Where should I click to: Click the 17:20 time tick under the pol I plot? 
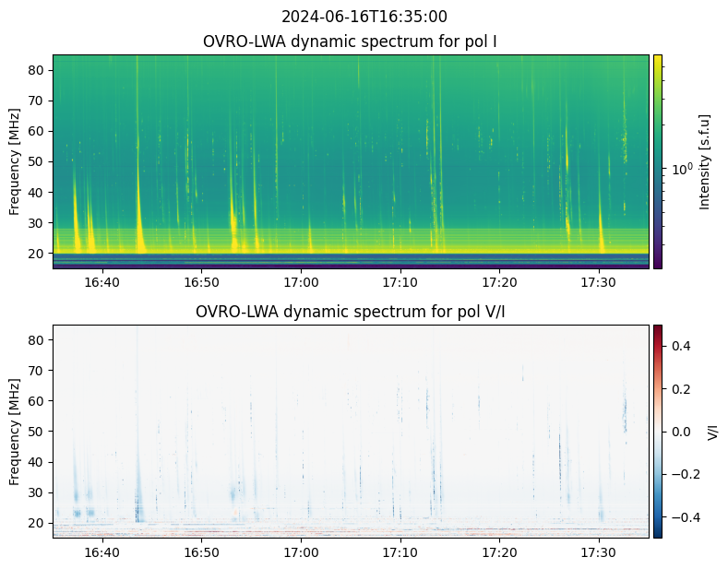pos(499,282)
